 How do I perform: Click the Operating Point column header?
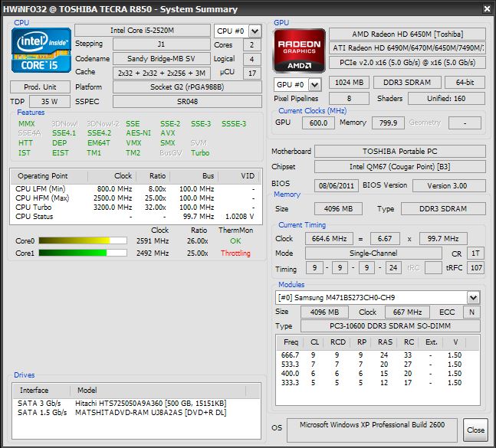click(x=49, y=176)
